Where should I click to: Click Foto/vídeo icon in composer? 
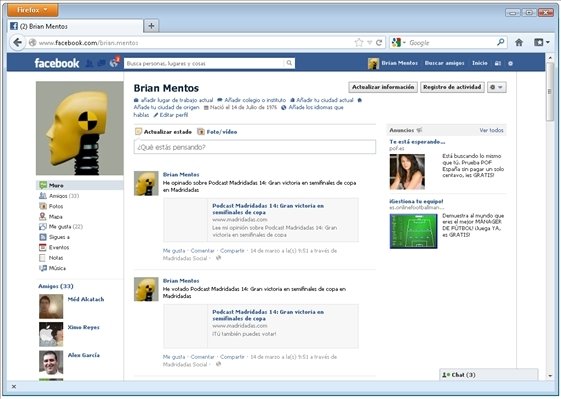click(x=201, y=132)
